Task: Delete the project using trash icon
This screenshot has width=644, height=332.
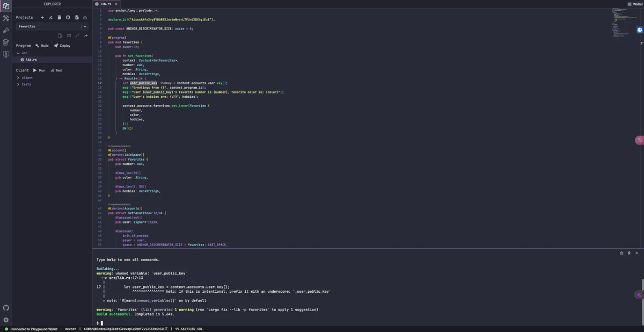Action: click(59, 17)
